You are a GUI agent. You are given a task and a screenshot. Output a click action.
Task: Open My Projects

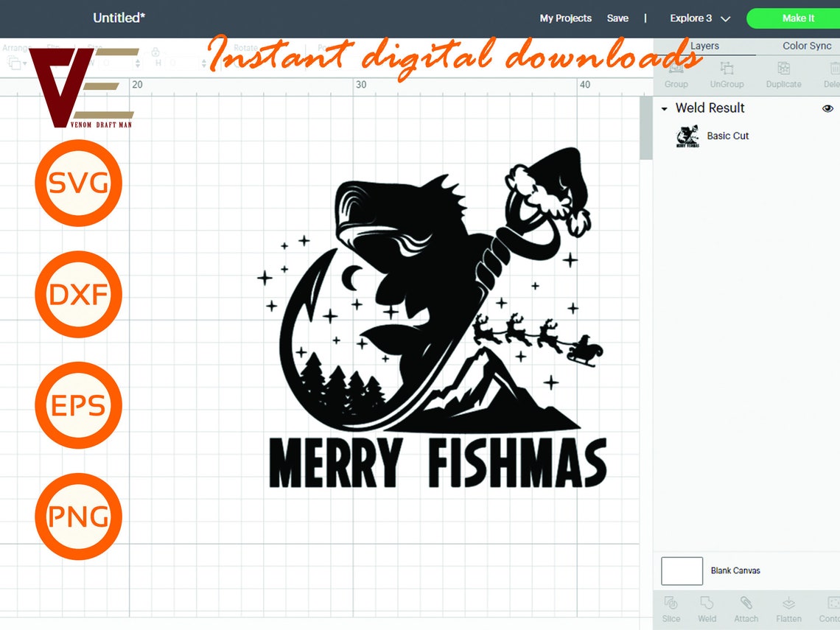coord(565,18)
